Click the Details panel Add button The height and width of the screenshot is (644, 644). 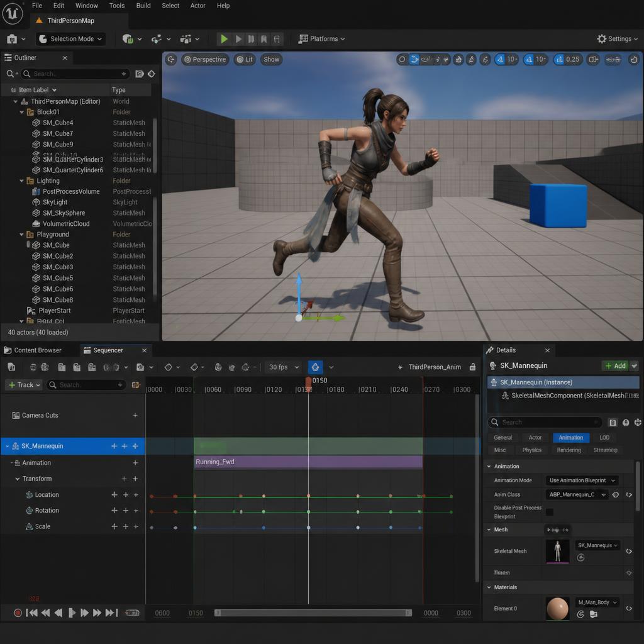click(615, 366)
